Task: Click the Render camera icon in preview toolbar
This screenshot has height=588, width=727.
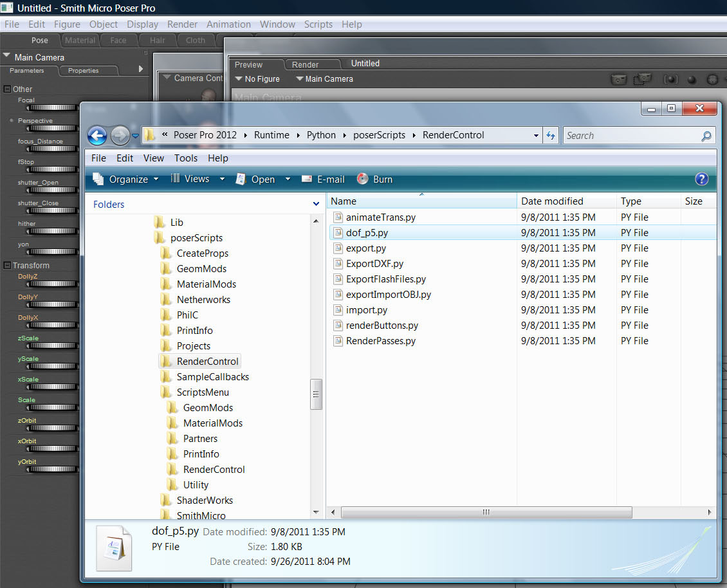Action: point(619,79)
